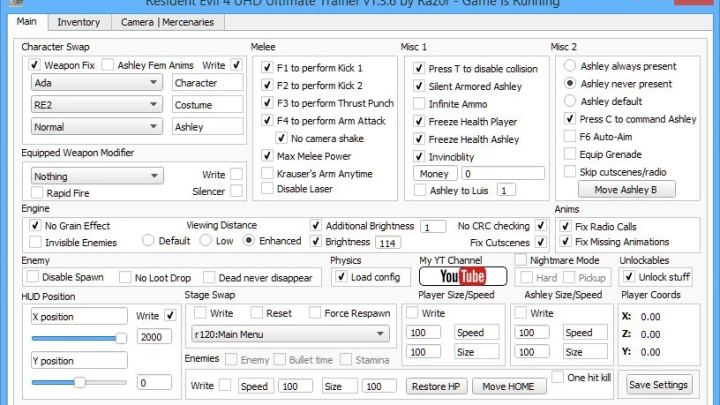Enable One hit kill checkbox
720x405 pixels.
pos(557,377)
